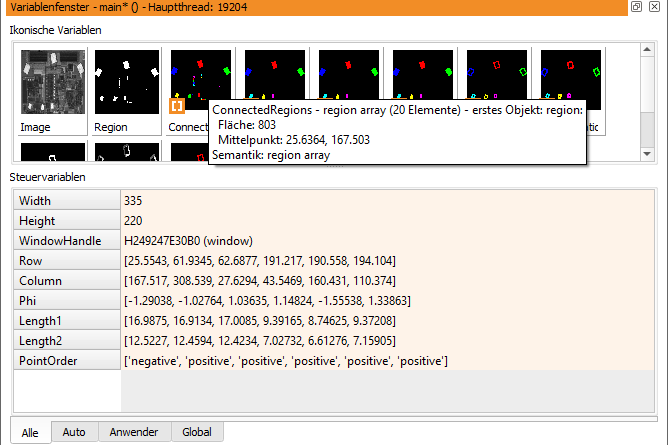Select the Global tab

coord(197,432)
